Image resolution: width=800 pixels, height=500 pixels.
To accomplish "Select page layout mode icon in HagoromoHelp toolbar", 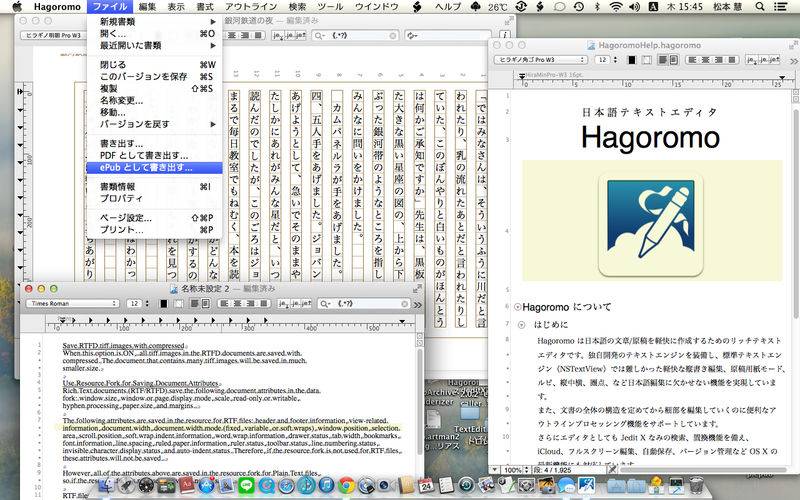I will point(673,60).
